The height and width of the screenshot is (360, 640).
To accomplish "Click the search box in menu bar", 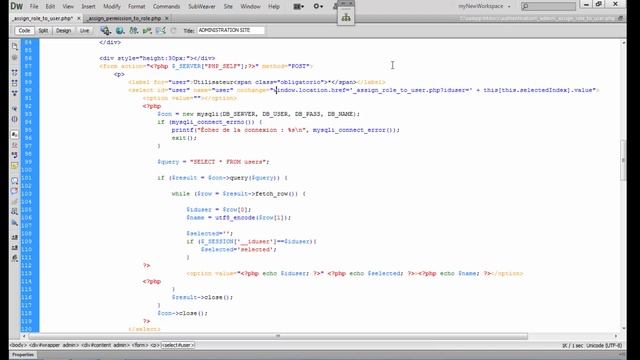I will (x=548, y=6).
